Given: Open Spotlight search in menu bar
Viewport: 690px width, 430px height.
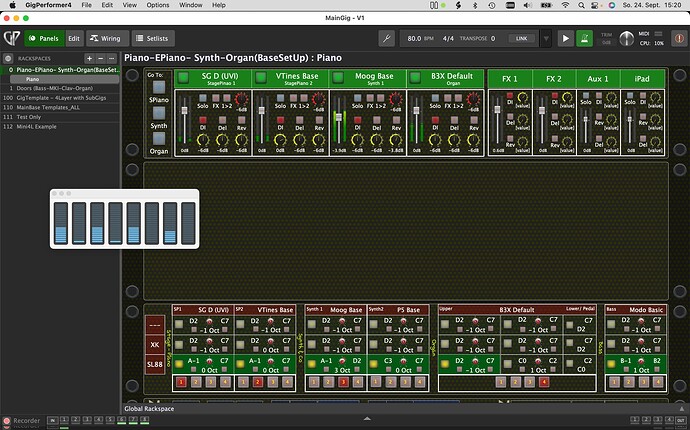Looking at the screenshot, I should coord(581,5).
